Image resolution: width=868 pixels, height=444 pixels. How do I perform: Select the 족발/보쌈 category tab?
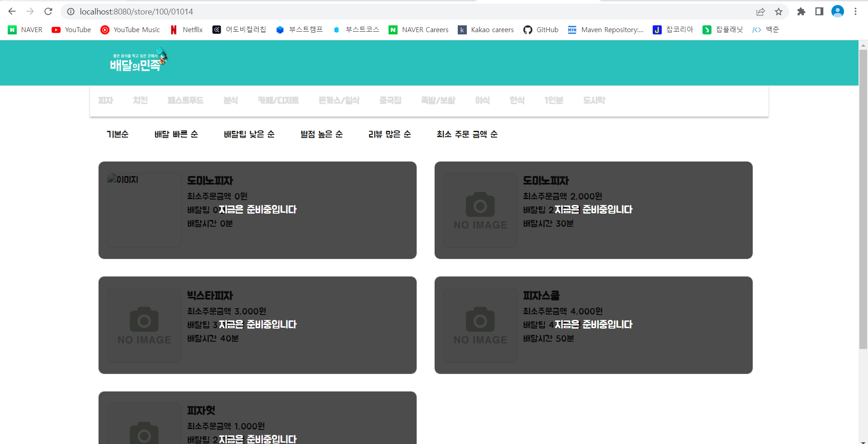tap(438, 100)
